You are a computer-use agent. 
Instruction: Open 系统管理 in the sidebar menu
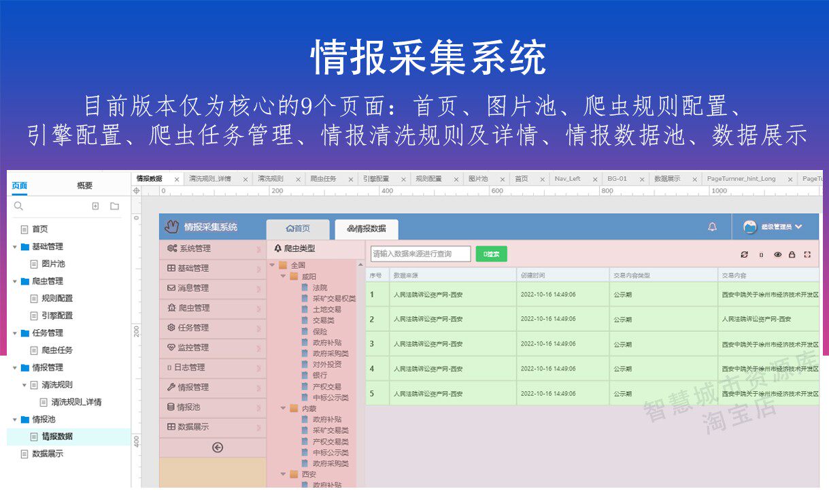[x=212, y=249]
